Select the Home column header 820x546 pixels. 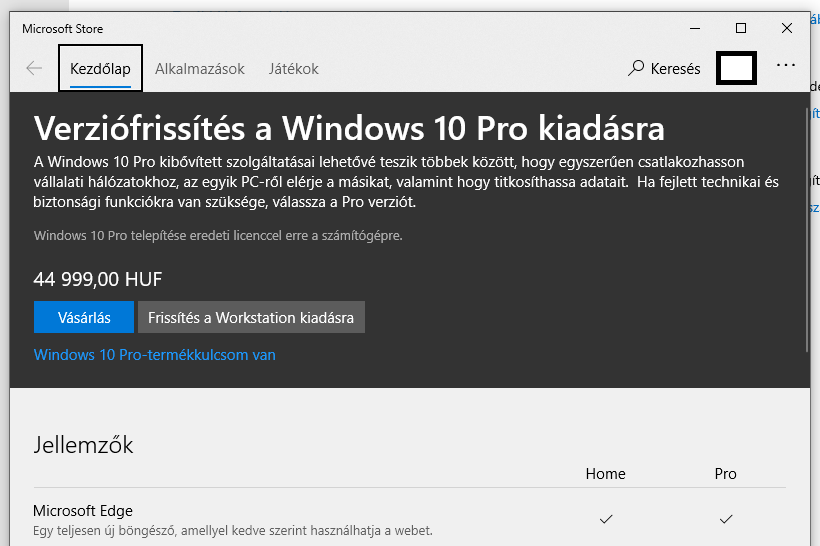click(x=606, y=474)
